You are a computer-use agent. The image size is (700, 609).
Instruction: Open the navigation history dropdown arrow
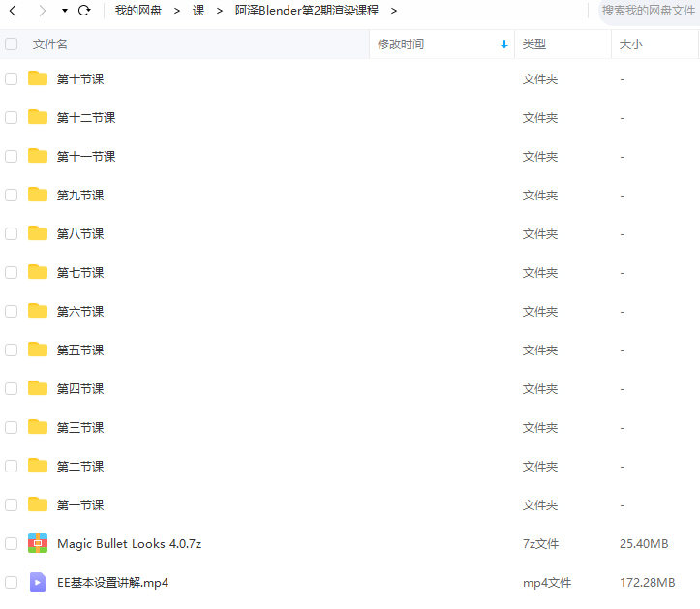point(64,11)
